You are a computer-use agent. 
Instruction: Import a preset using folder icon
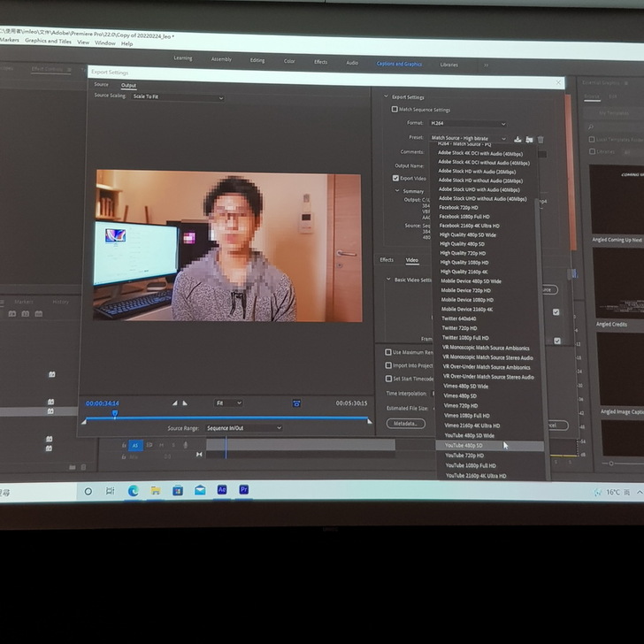point(529,140)
